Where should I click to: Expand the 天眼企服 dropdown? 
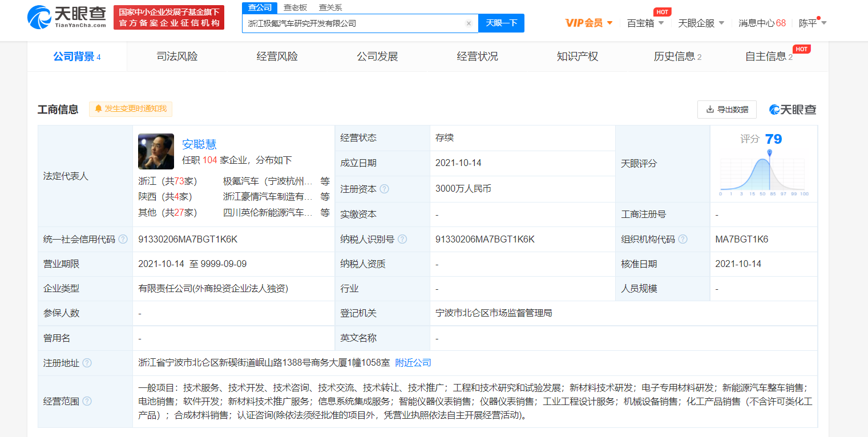point(701,23)
